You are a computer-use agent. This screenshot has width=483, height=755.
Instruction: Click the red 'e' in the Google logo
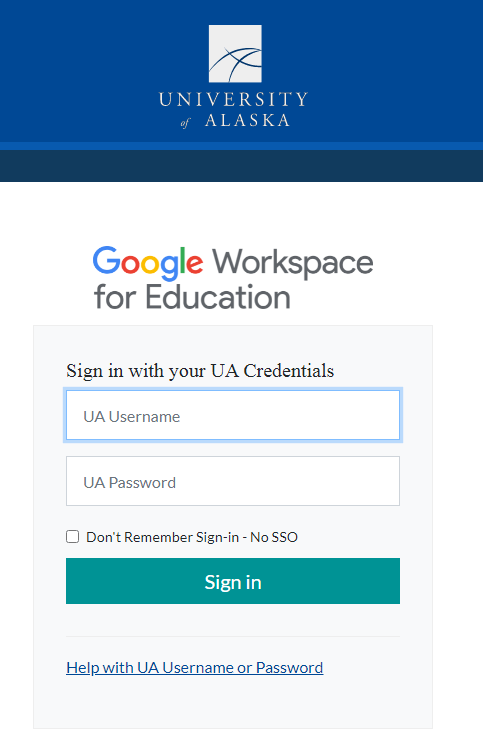pos(194,264)
